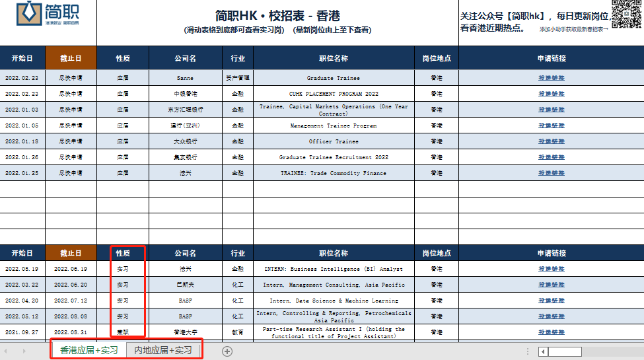
Task: Select the Sanne company cell
Action: click(185, 78)
